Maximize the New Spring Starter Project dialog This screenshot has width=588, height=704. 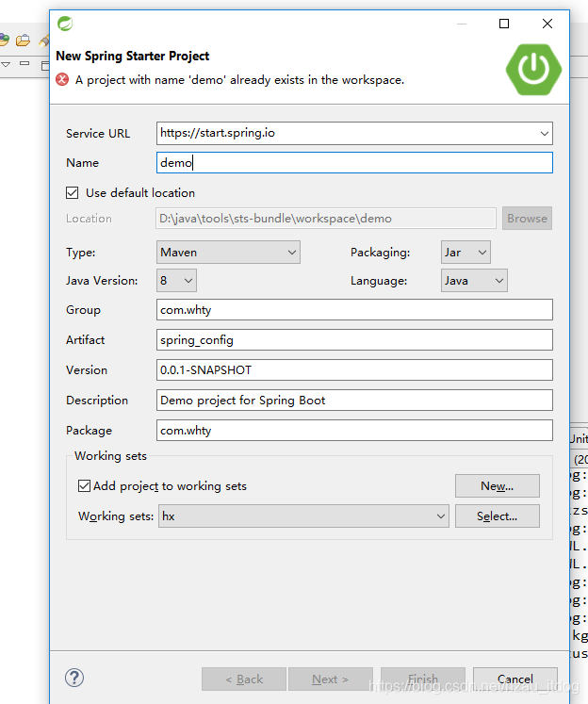tap(504, 24)
